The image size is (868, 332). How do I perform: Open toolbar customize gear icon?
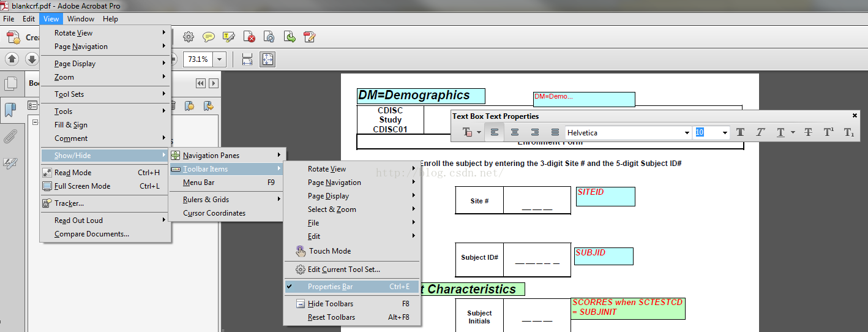pos(189,37)
